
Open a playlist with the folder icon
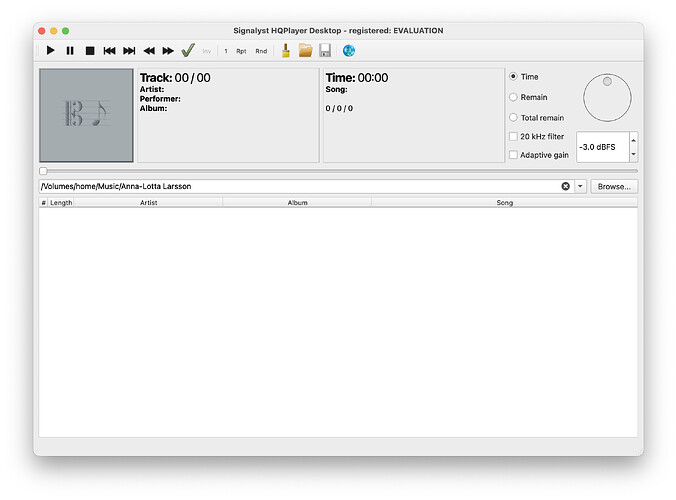click(x=305, y=50)
